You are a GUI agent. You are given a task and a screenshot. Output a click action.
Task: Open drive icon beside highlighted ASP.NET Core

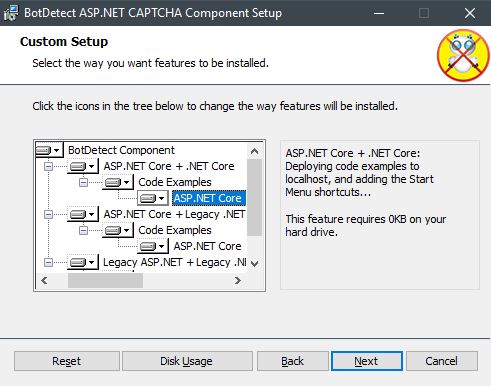click(153, 198)
